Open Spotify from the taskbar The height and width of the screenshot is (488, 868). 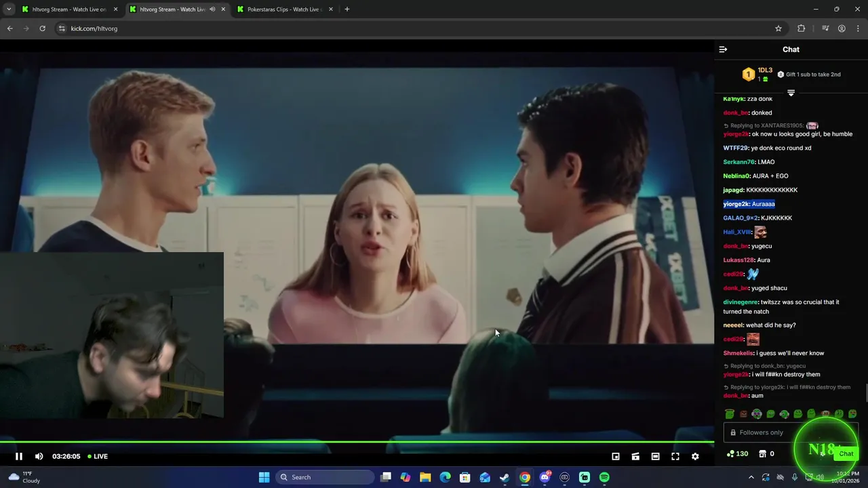604,477
